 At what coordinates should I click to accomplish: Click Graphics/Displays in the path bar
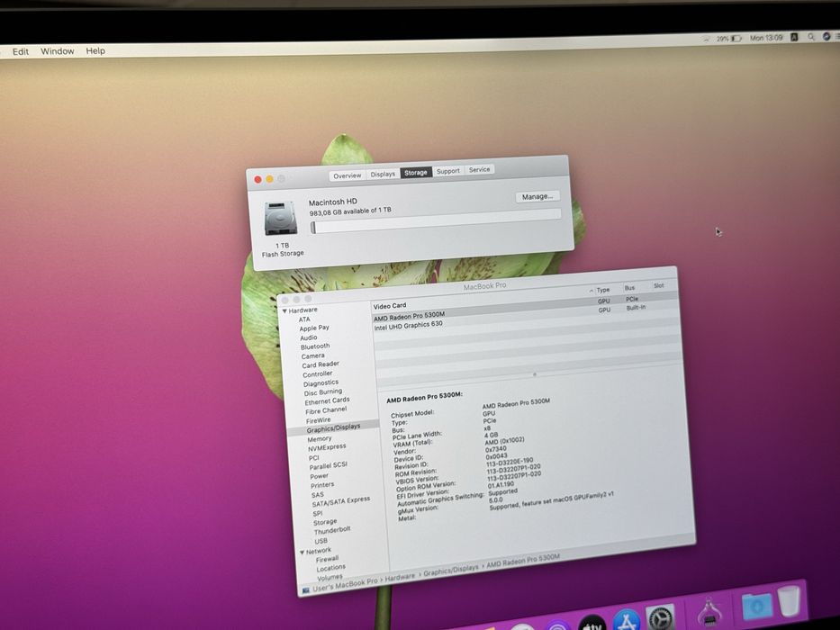(x=450, y=570)
